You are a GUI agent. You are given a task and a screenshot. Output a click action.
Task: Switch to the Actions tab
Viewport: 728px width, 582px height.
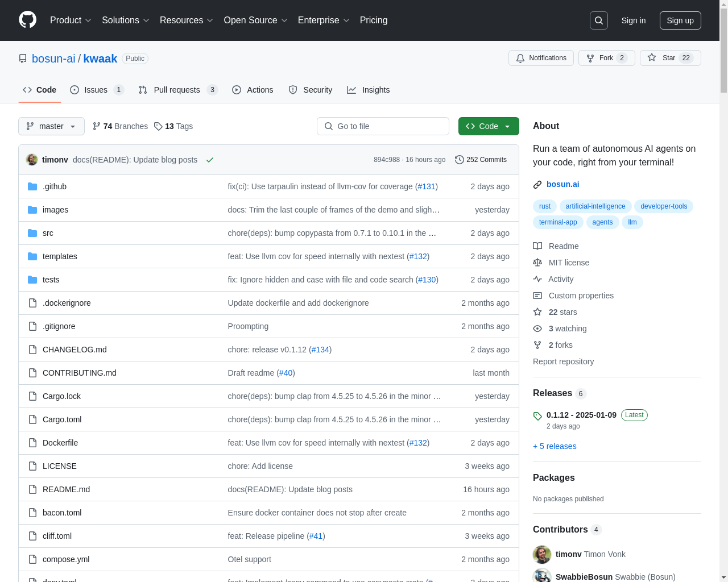click(x=253, y=90)
